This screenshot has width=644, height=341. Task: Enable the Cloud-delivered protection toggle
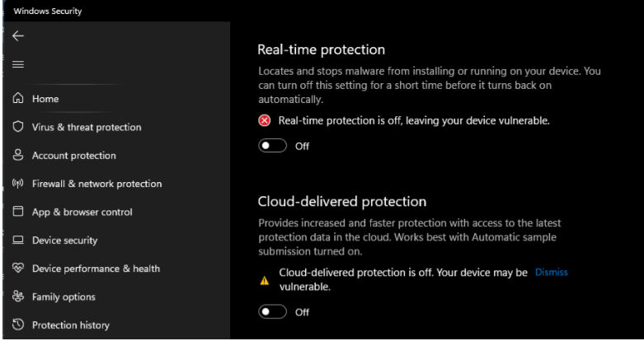coord(272,312)
